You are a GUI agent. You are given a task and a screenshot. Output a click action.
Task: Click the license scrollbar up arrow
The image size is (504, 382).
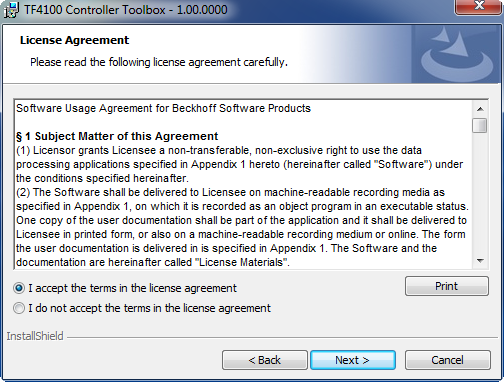point(480,109)
